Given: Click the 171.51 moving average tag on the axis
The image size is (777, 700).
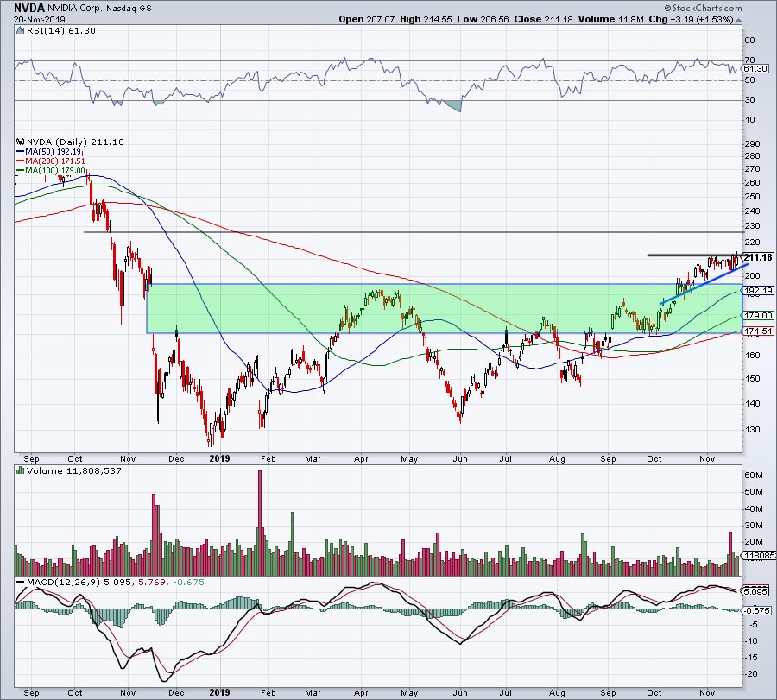Looking at the screenshot, I should click(x=758, y=331).
